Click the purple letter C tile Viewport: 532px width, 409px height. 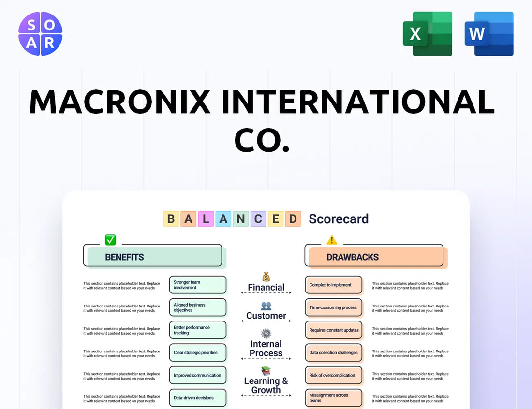pyautogui.click(x=258, y=219)
